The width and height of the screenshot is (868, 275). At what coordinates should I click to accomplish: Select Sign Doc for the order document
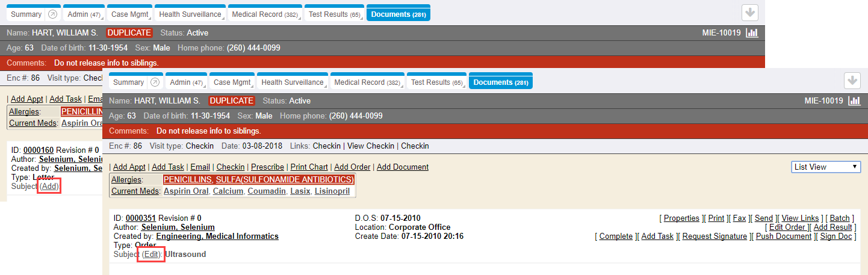click(836, 236)
